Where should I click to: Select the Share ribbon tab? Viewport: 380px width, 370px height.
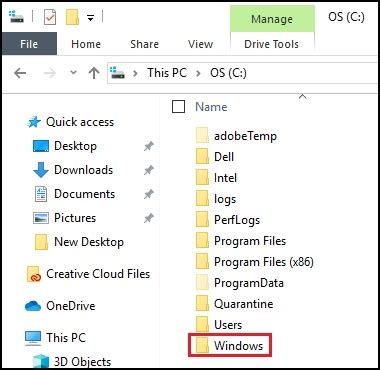point(144,44)
